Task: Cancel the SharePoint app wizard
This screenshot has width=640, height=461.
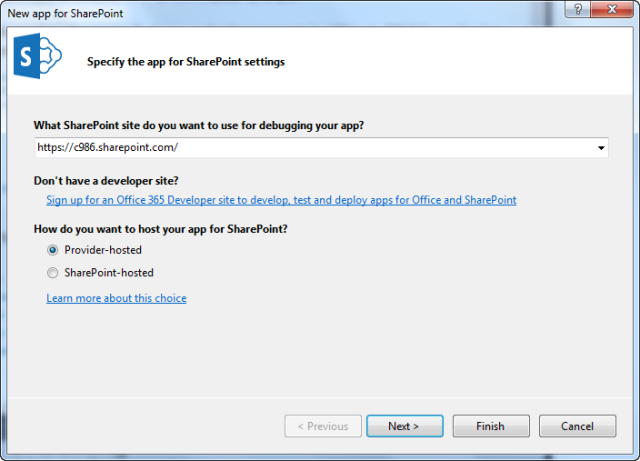Action: click(577, 426)
